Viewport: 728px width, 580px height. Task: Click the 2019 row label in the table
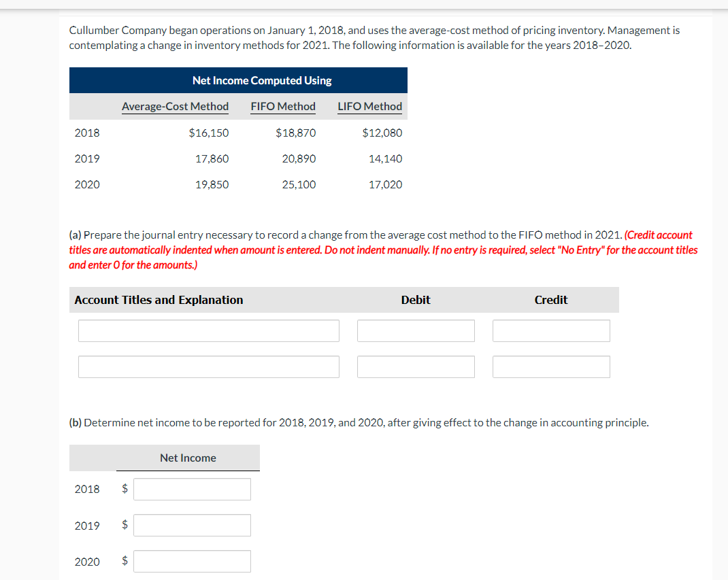point(87,158)
